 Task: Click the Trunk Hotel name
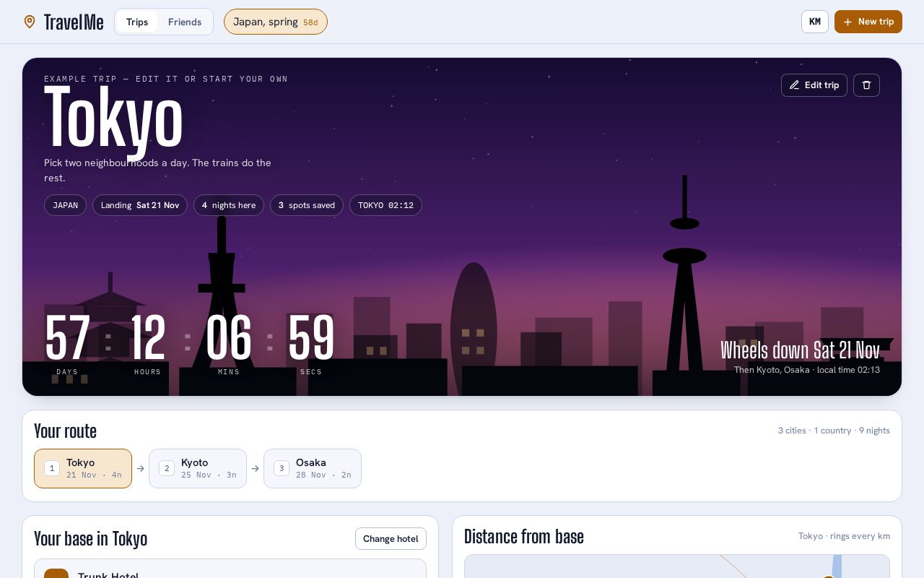click(108, 575)
